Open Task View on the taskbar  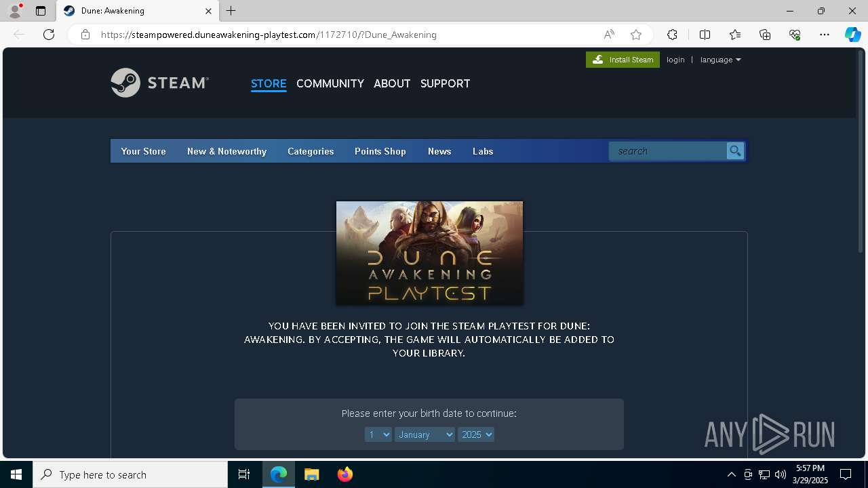[x=244, y=474]
